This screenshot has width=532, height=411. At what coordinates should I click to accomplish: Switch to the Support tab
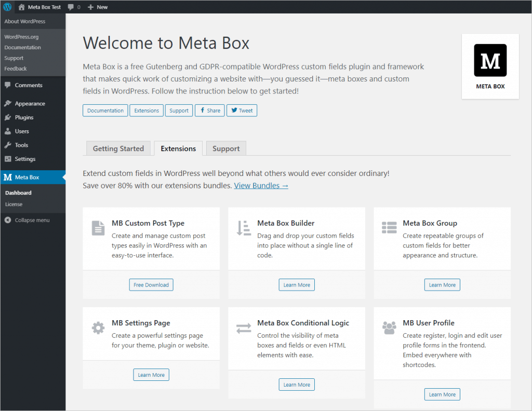[226, 148]
